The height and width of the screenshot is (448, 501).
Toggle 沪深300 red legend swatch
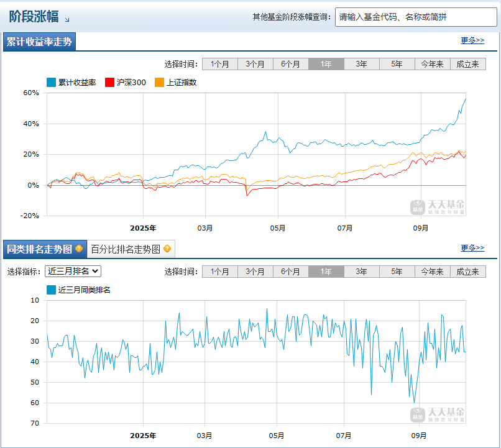click(109, 83)
